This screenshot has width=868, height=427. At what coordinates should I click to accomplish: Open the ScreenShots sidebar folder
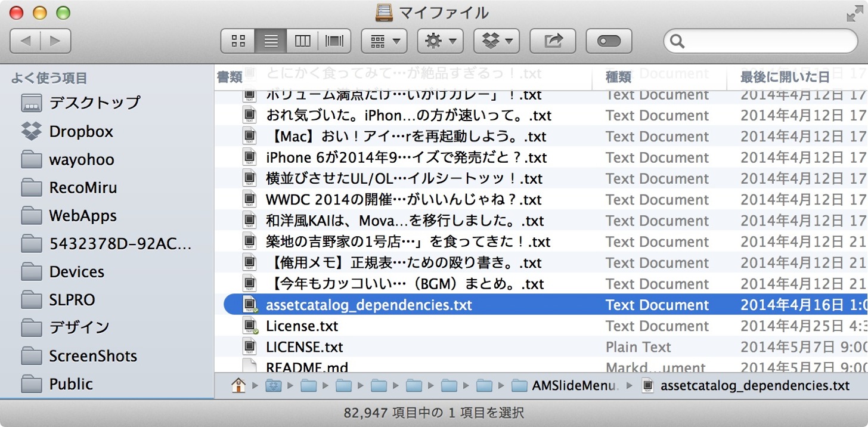coord(78,355)
